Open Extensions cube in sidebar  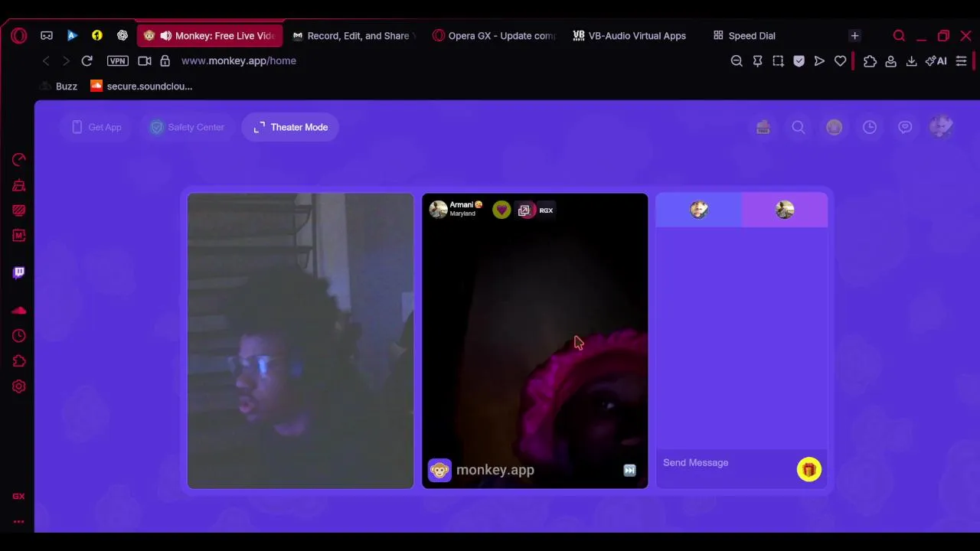tap(19, 361)
